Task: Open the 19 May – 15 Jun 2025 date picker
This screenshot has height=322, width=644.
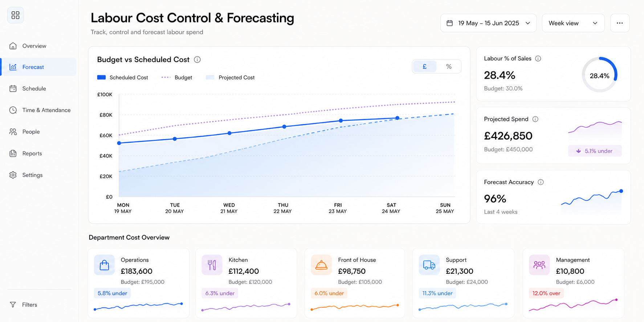Action: coord(488,23)
